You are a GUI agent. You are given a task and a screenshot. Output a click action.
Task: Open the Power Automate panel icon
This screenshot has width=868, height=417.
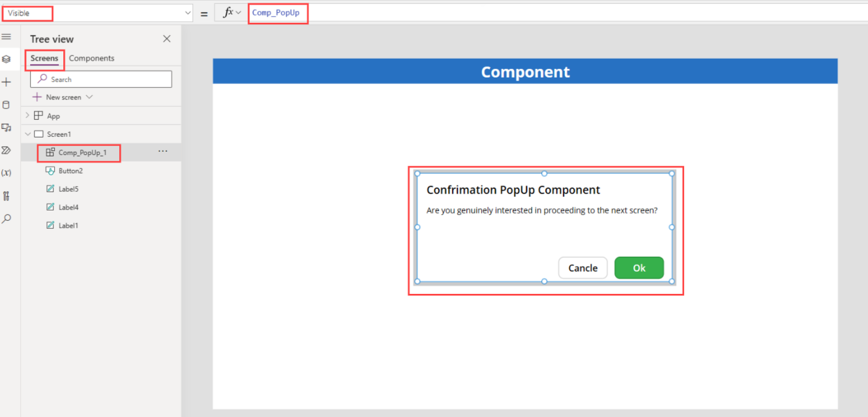[7, 149]
